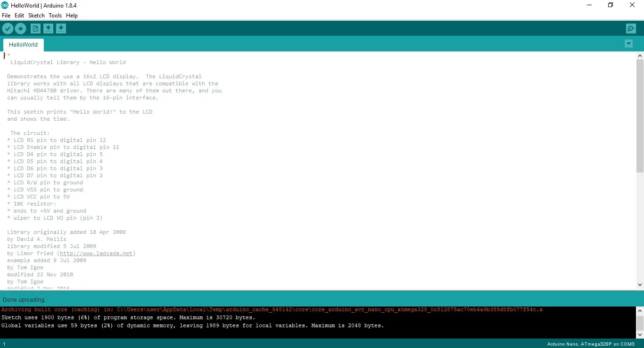Click the editor scrollbar up arrow

[640, 56]
